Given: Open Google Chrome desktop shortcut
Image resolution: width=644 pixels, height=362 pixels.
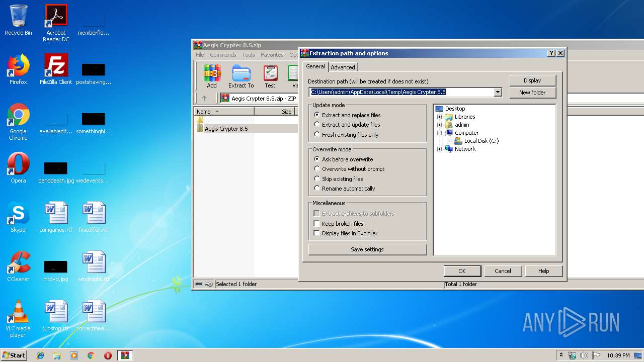Looking at the screenshot, I should [x=18, y=122].
